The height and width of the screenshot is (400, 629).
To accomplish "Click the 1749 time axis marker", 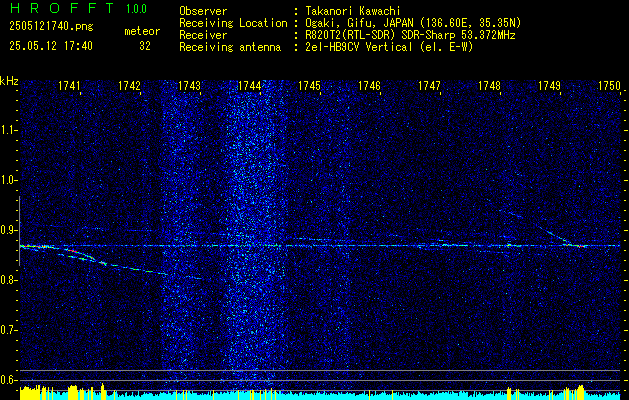I will point(549,86).
